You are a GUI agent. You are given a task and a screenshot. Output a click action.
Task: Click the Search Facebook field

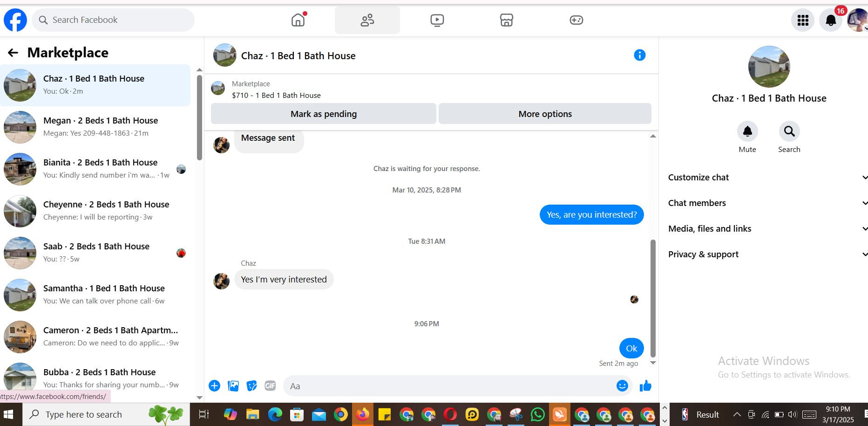tap(113, 20)
